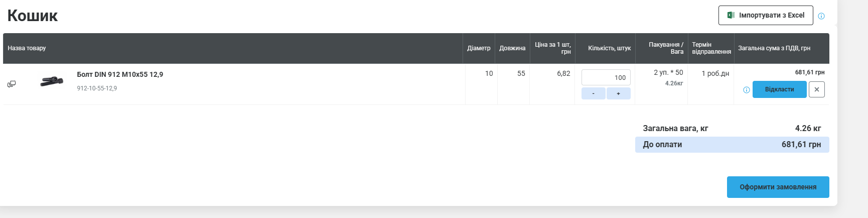Viewport: 868px width, 218px height.
Task: Click the Назва товару column header
Action: 27,48
